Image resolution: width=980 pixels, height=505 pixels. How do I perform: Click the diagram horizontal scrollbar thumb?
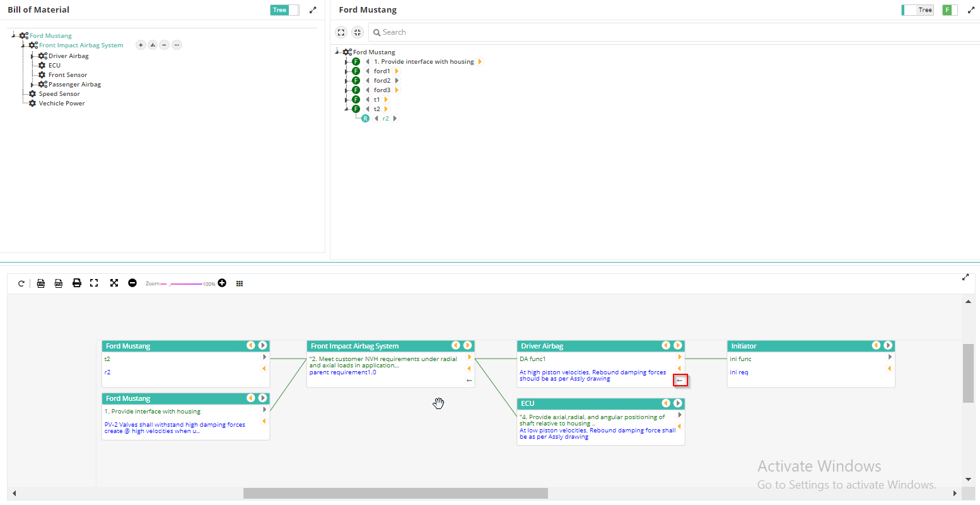[x=395, y=493]
